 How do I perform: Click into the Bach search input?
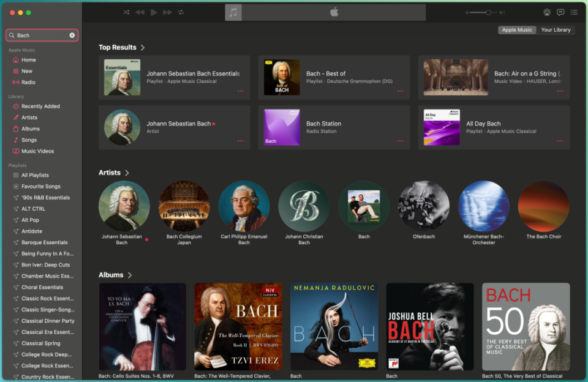(x=42, y=36)
